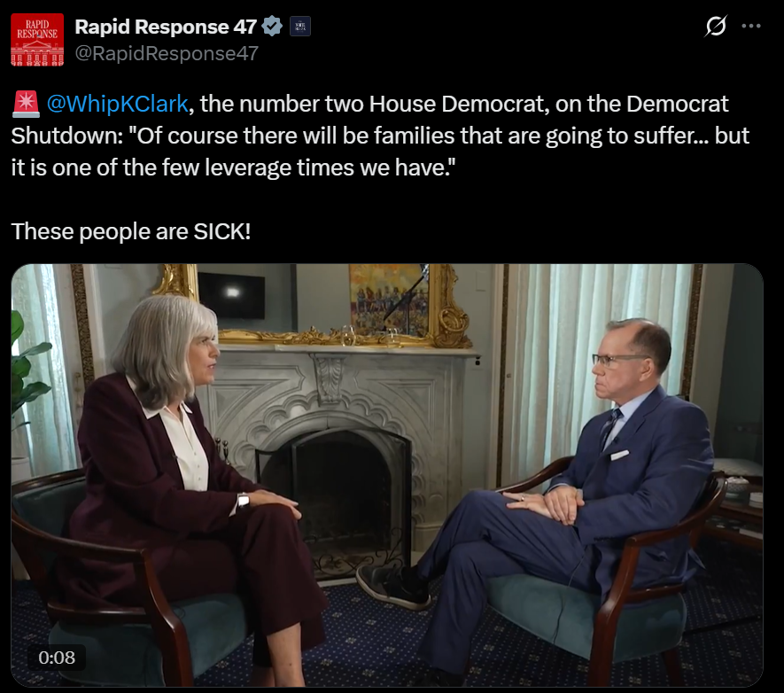
Task: Open the Rapid Response 47 profile avatar
Action: click(37, 40)
